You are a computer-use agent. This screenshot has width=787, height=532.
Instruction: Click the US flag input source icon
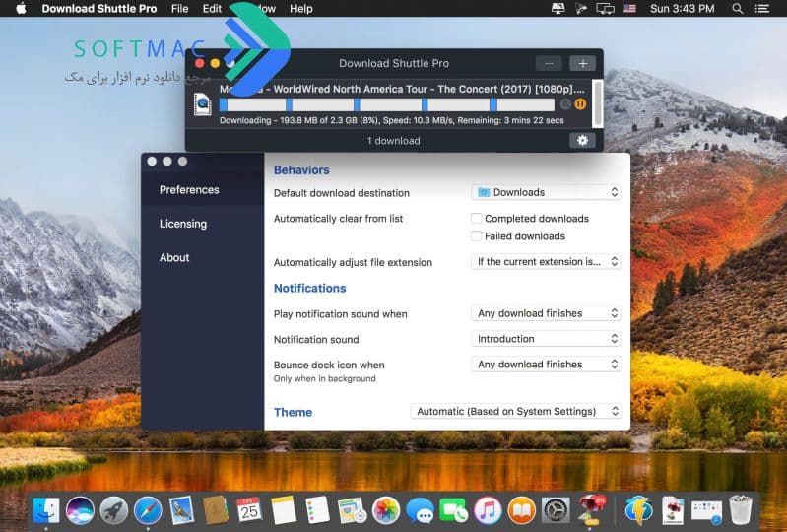630,9
